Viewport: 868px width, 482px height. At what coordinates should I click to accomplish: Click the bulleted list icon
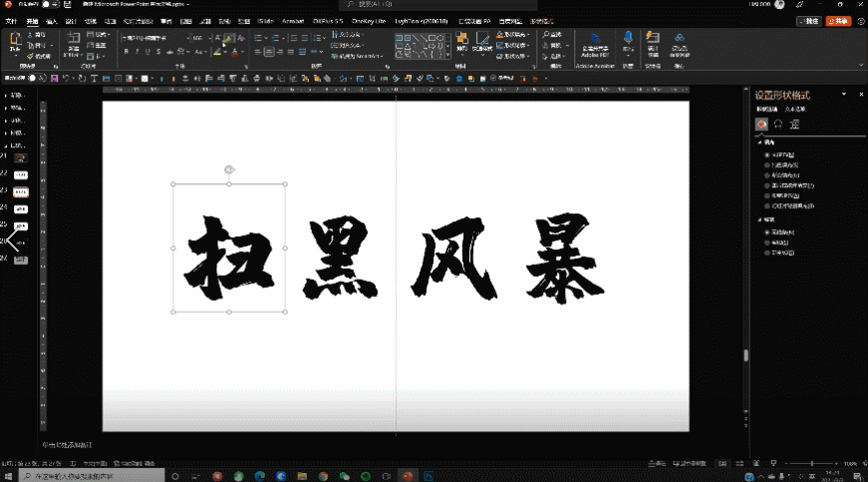tap(258, 38)
